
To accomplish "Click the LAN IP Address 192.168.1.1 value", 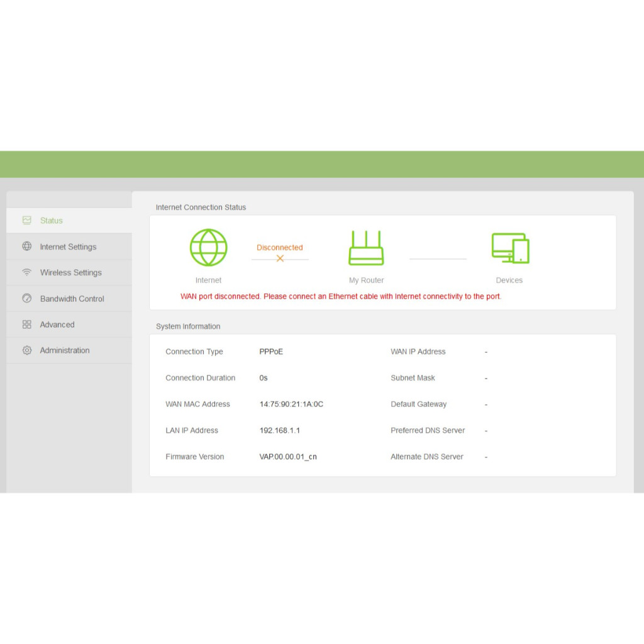I will tap(279, 431).
